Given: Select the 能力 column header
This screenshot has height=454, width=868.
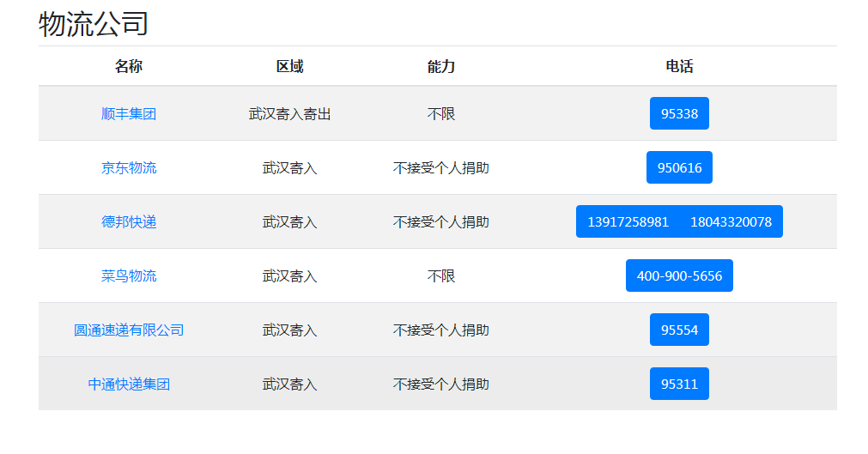Looking at the screenshot, I should [x=440, y=66].
